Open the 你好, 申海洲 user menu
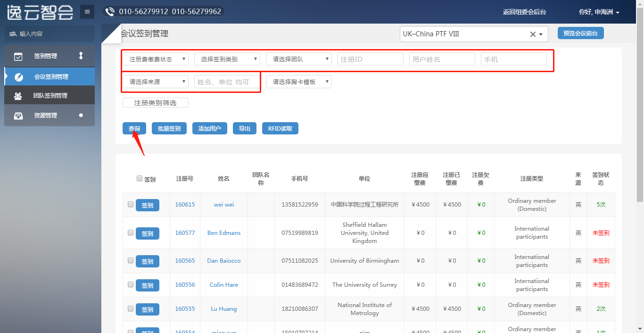Viewport: 644px width, 333px height. (x=599, y=12)
